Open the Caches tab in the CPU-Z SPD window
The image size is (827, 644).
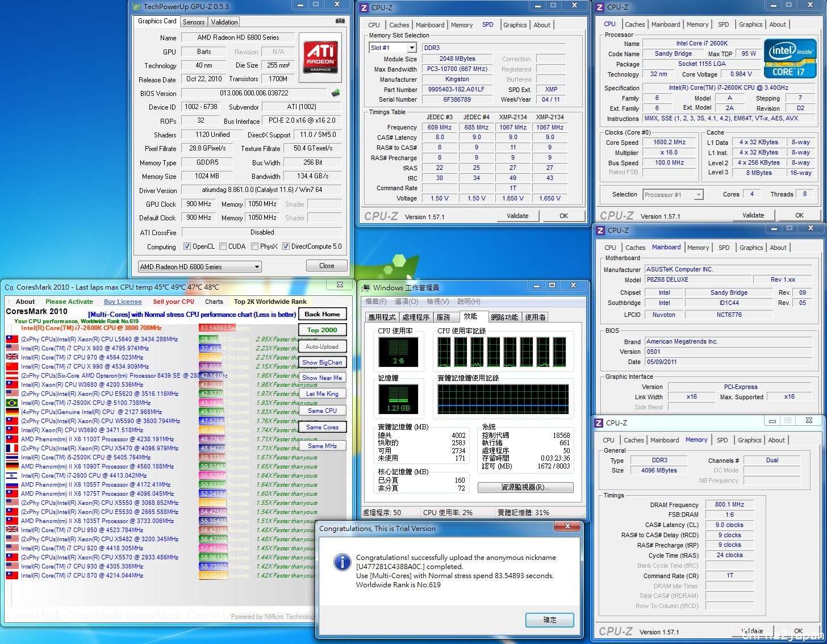tap(399, 25)
